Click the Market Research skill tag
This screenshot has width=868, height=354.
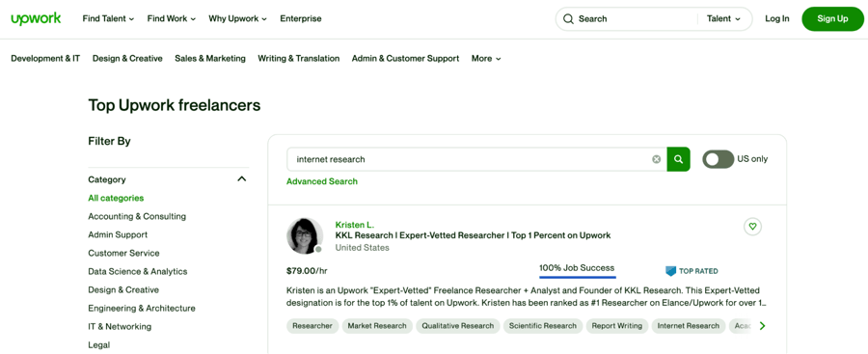tap(377, 326)
